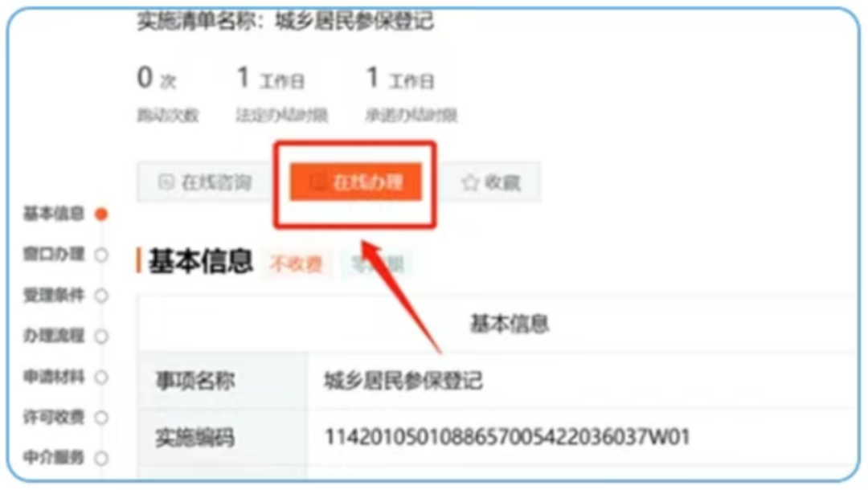This screenshot has height=490, width=868.
Task: Click the chat icon in 在线咨询
Action: pos(166,182)
